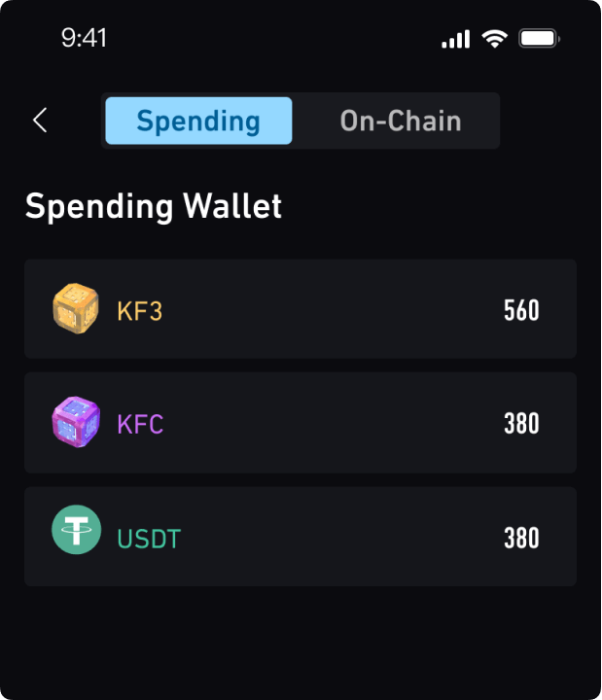Open the KF3 token label
The height and width of the screenshot is (700, 602).
click(x=140, y=311)
